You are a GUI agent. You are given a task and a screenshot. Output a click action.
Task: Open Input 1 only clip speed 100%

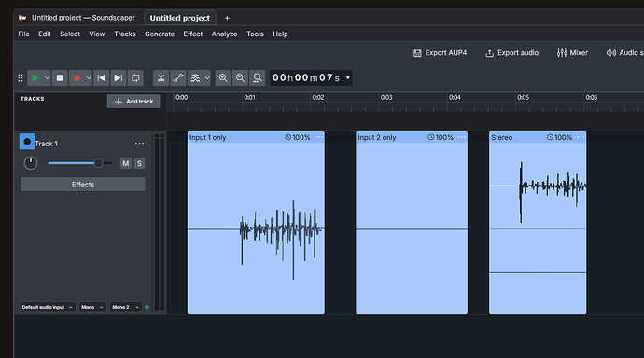point(298,137)
